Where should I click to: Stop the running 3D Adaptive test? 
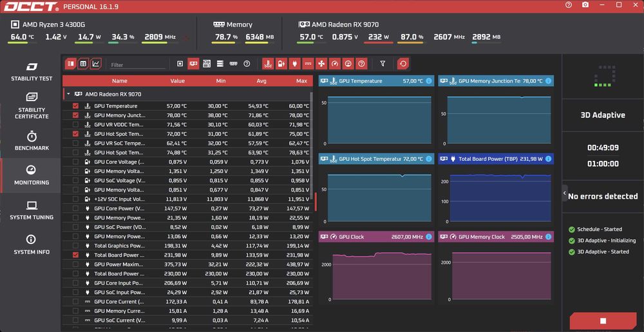click(603, 321)
